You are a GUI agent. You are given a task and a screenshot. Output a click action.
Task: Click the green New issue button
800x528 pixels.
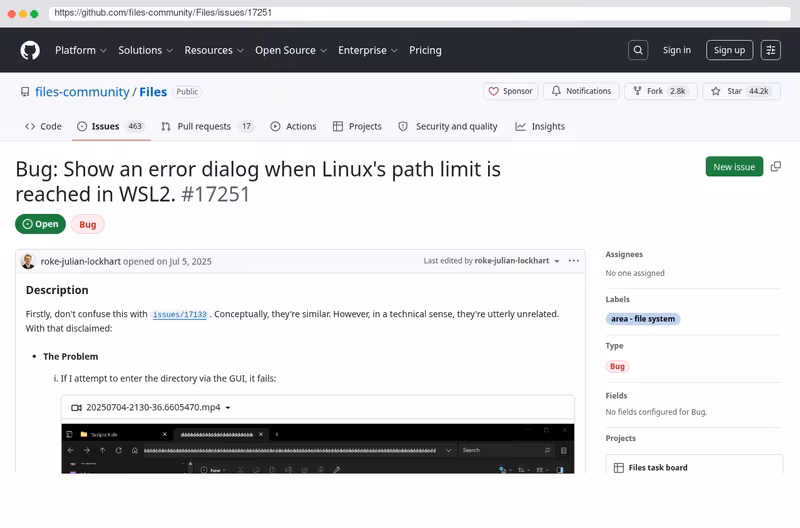click(734, 167)
